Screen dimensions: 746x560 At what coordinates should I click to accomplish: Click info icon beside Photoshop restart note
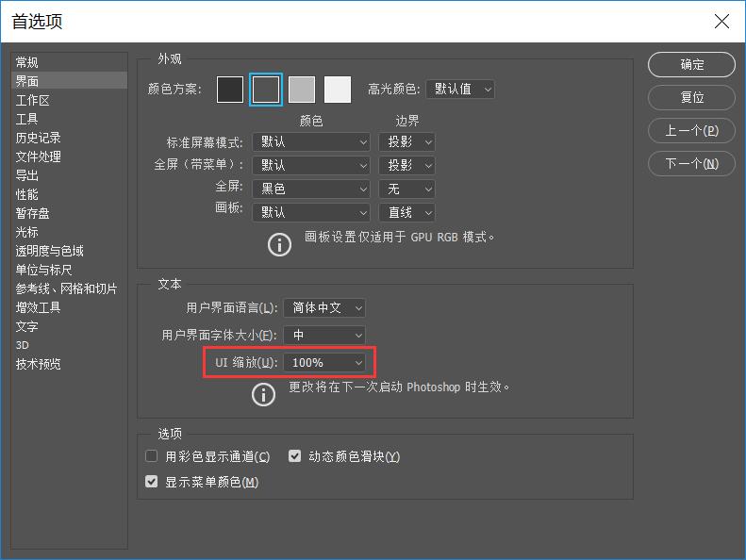[263, 394]
